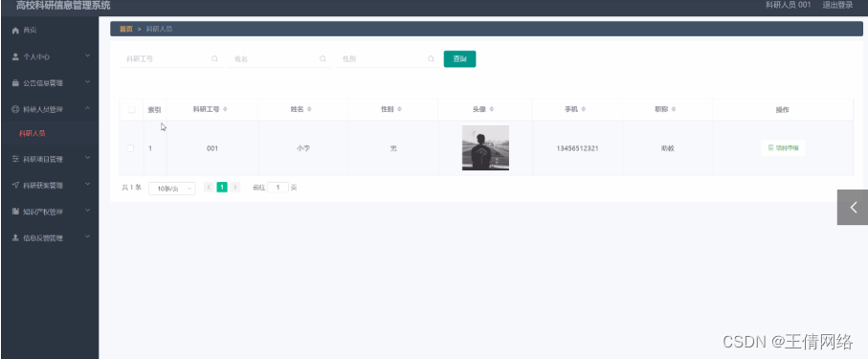Image resolution: width=868 pixels, height=359 pixels.
Task: Sort table by 头像 column arrows
Action: click(x=492, y=110)
